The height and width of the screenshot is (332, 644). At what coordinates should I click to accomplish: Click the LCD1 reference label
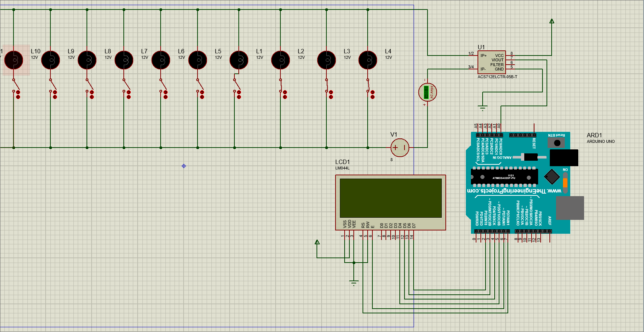coord(342,162)
